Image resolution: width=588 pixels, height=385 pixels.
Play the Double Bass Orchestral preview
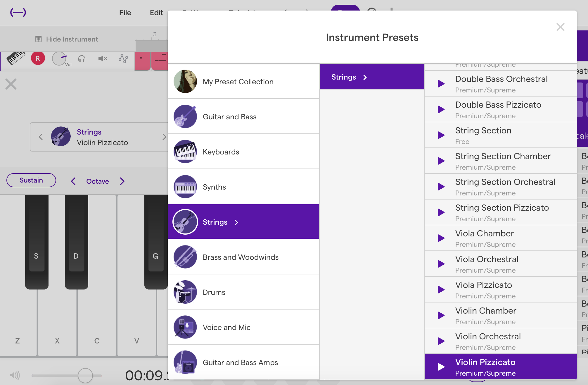click(x=441, y=84)
